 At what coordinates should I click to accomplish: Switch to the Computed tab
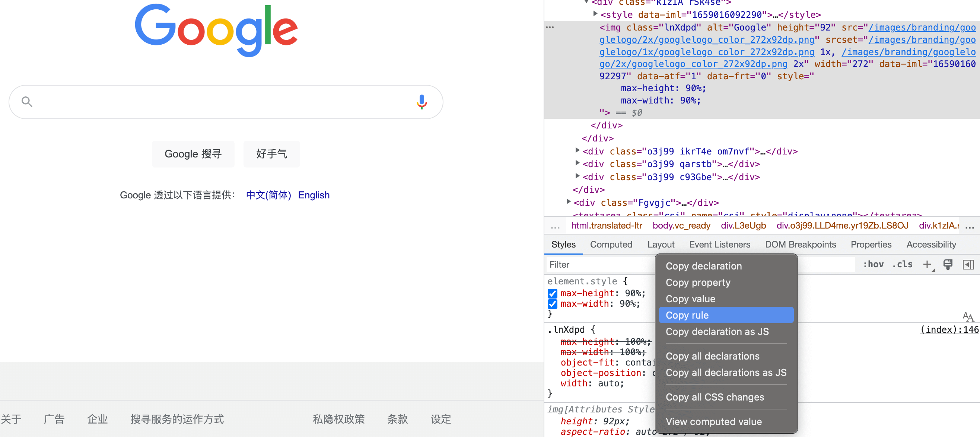coord(611,245)
